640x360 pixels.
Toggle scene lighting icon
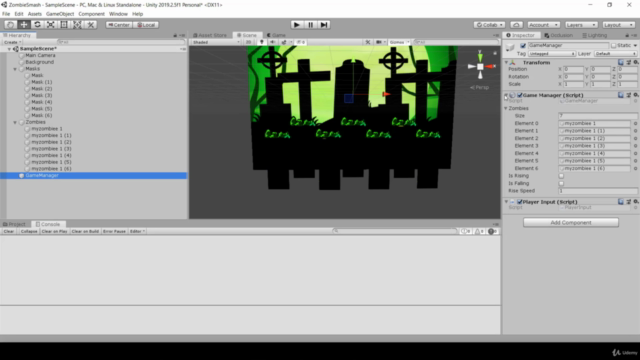pos(262,42)
